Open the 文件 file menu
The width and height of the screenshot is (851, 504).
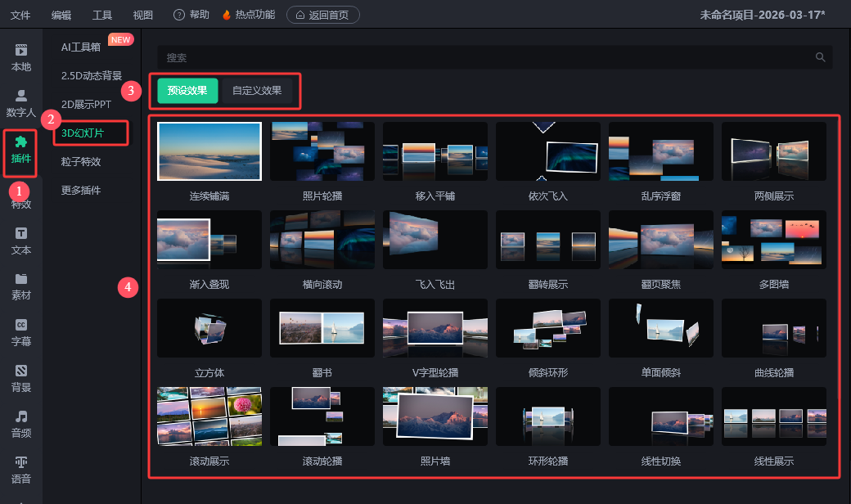pyautogui.click(x=20, y=16)
